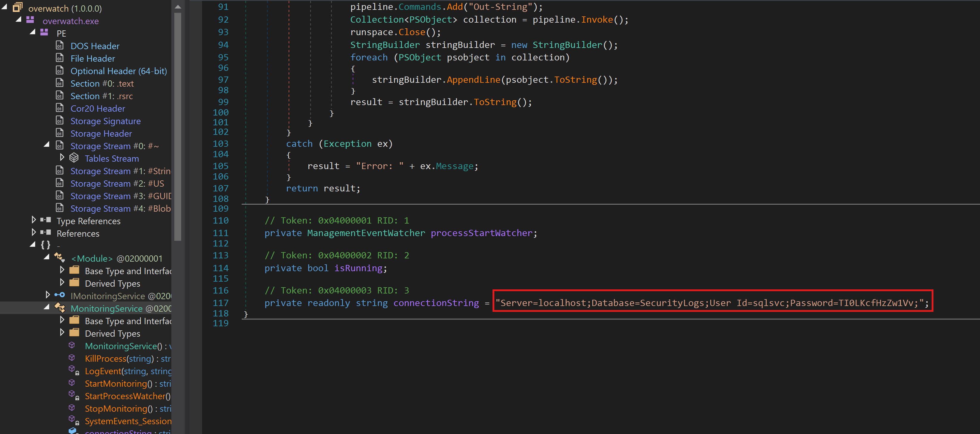
Task: Open Cor20 Header entry
Action: coord(97,109)
